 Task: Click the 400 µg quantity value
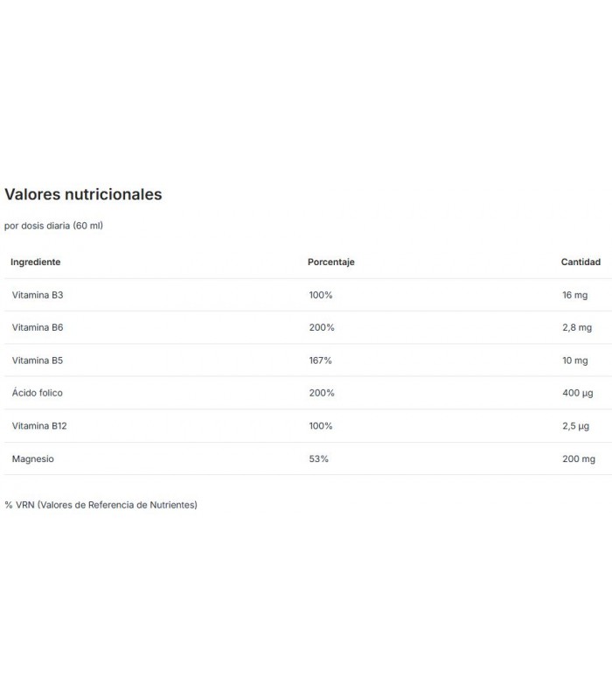578,393
